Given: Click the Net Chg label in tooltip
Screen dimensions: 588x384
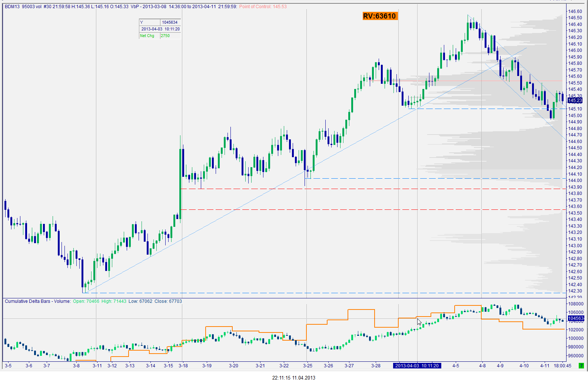Looking at the screenshot, I should click(x=147, y=36).
